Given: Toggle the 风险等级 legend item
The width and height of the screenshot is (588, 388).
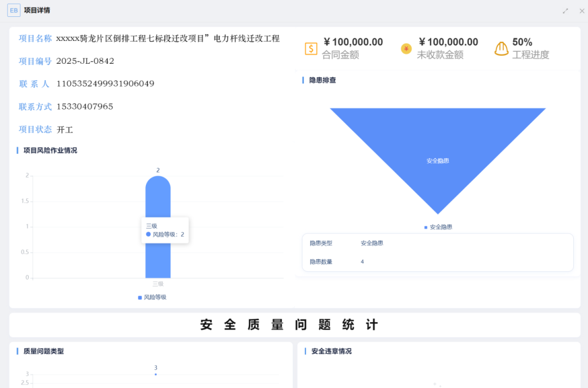Looking at the screenshot, I should [152, 297].
